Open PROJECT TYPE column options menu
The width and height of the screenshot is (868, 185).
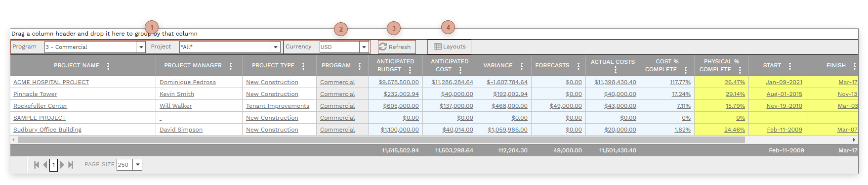point(303,66)
